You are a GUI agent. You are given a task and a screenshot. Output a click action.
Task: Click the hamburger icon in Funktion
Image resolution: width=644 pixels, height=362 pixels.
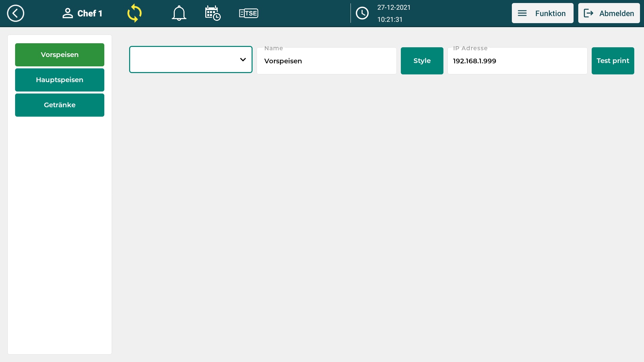coord(522,13)
